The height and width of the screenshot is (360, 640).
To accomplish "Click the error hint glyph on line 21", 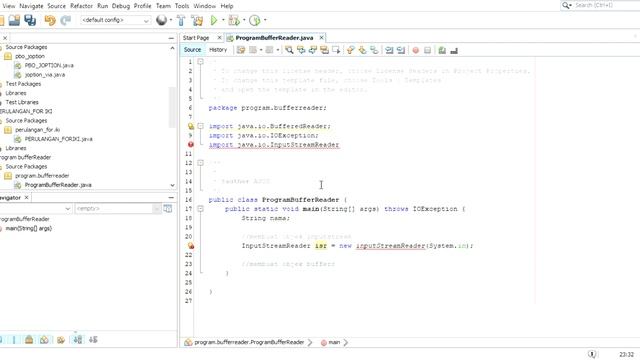I will coord(191,246).
